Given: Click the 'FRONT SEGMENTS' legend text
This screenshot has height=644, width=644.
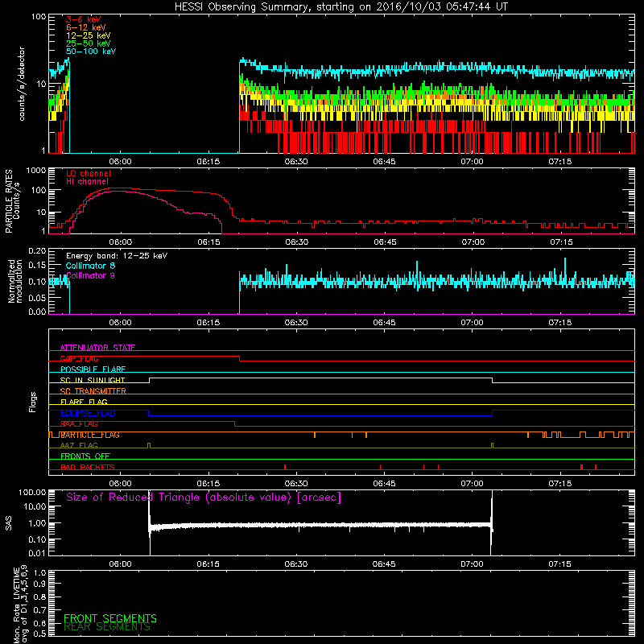Looking at the screenshot, I should (110, 618).
